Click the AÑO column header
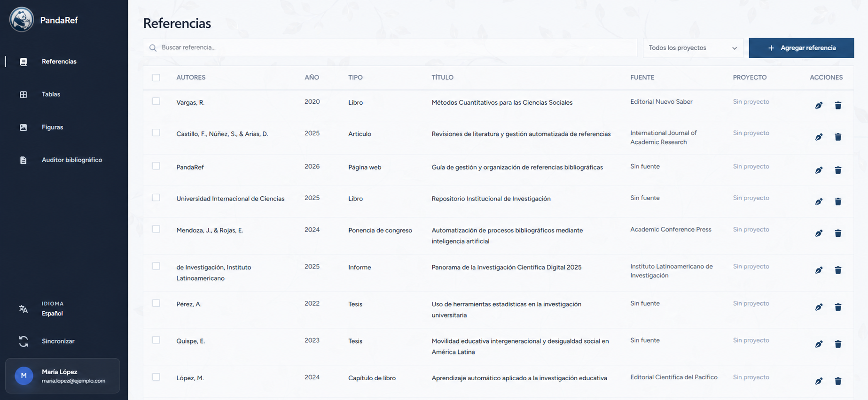 point(312,77)
